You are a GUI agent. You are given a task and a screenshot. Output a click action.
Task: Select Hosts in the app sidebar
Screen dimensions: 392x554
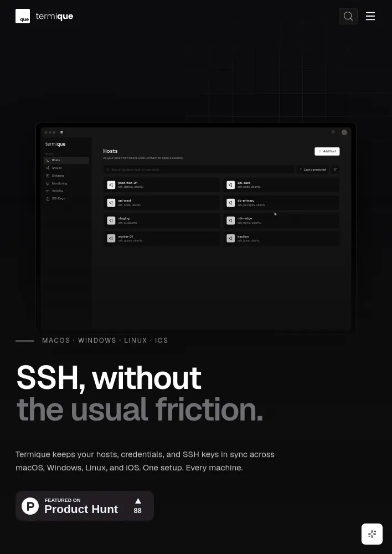(66, 161)
